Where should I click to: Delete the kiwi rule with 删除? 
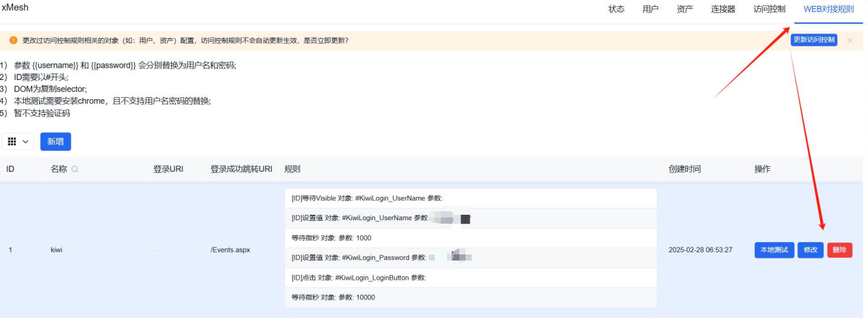[839, 250]
